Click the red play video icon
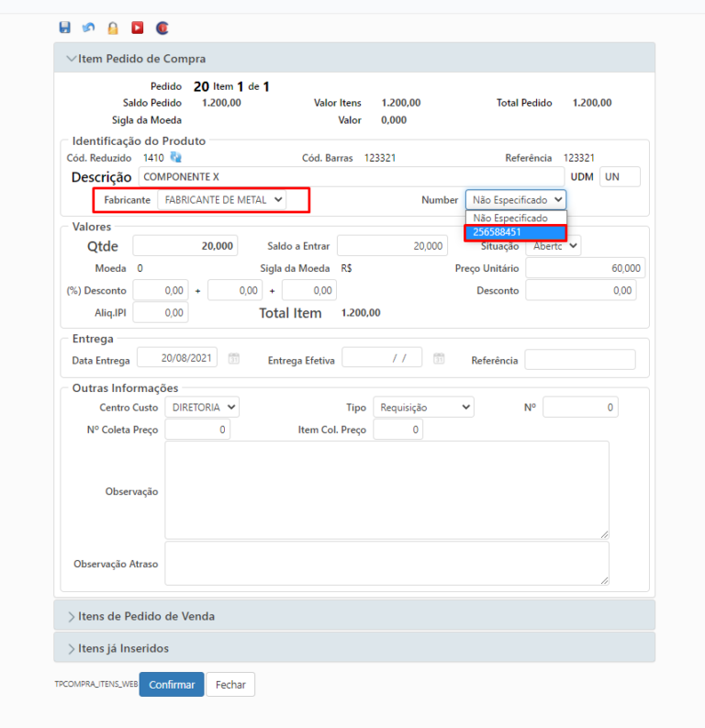 138,28
